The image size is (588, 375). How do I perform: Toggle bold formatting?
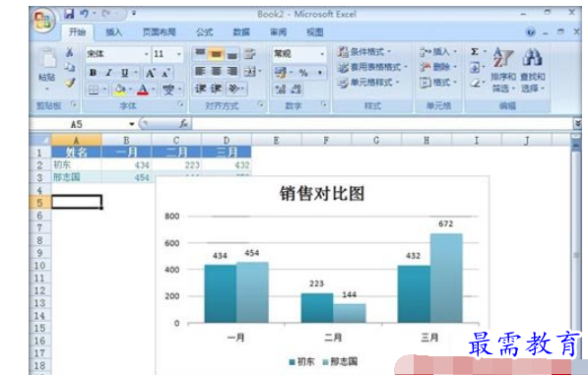pyautogui.click(x=93, y=72)
